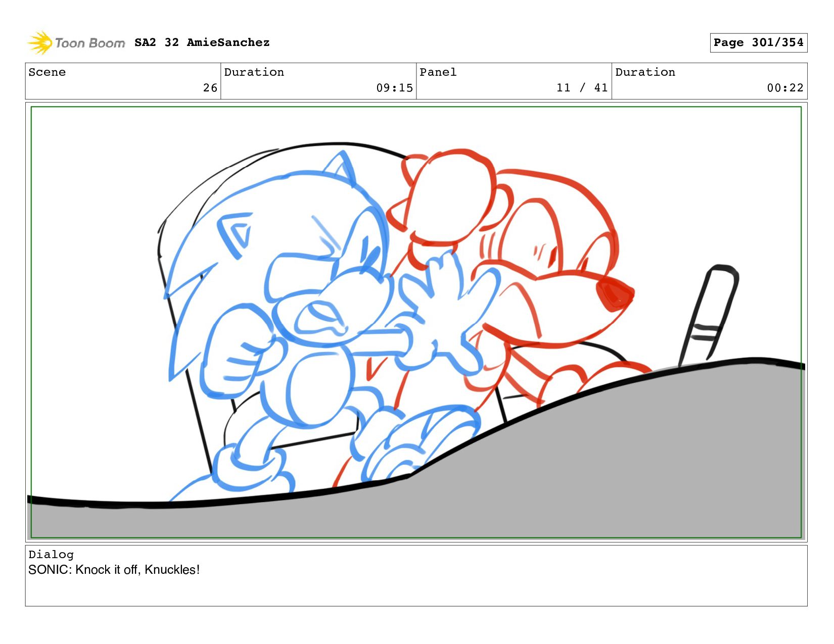The image size is (834, 644).
Task: Click the storyboard panel drawing thumbnail
Action: pyautogui.click(x=416, y=322)
